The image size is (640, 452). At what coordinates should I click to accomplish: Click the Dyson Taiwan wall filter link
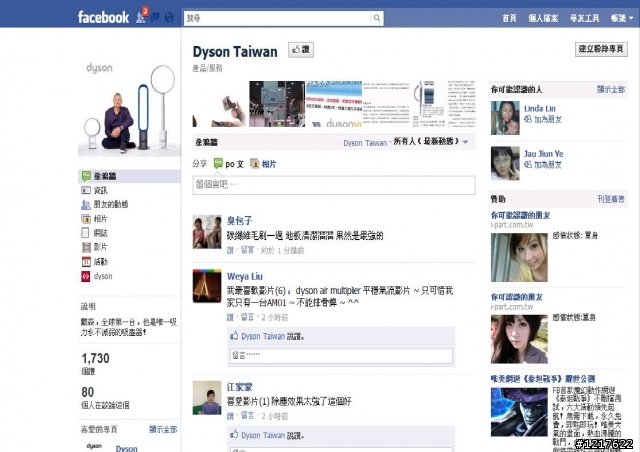(x=365, y=143)
